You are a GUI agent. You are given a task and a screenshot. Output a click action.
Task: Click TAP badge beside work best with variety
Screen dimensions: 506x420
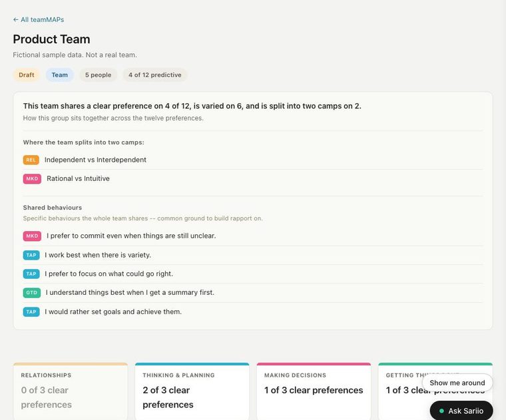point(31,255)
